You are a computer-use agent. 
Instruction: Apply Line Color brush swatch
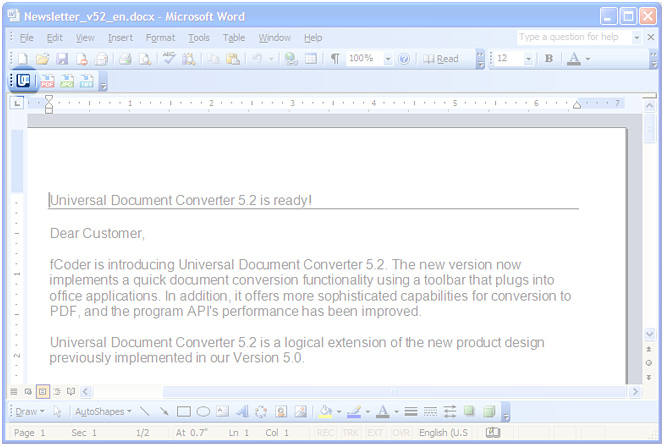click(x=354, y=412)
